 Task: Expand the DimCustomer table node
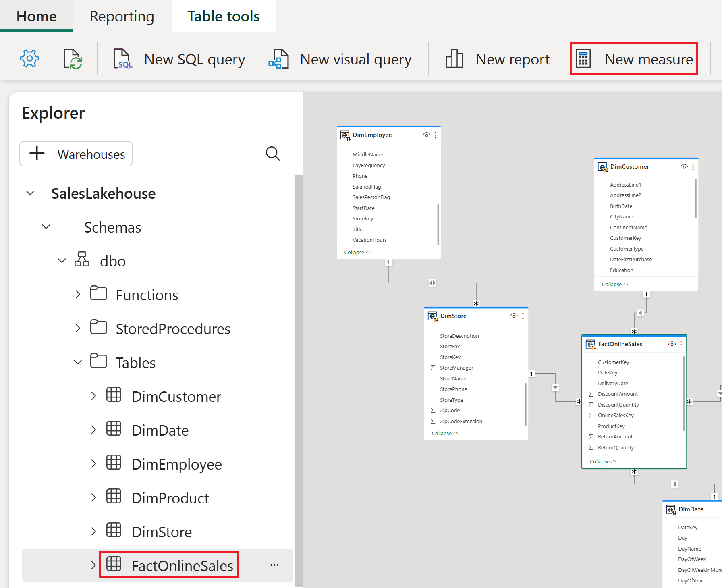[93, 396]
